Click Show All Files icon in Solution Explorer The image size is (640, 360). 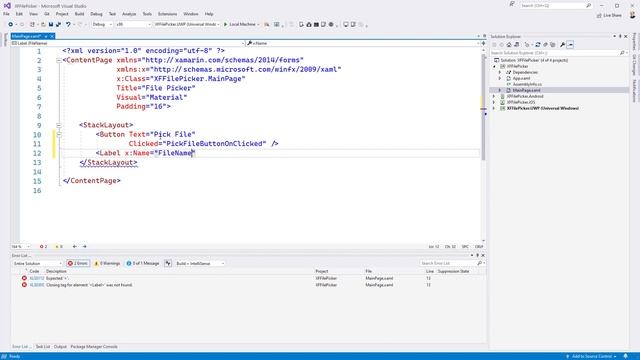(553, 45)
